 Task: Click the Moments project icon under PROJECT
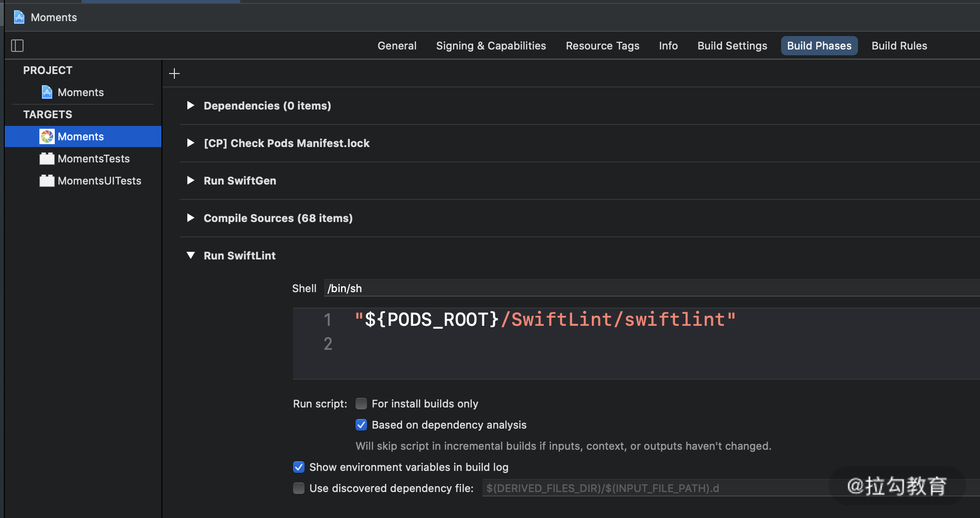coord(47,92)
